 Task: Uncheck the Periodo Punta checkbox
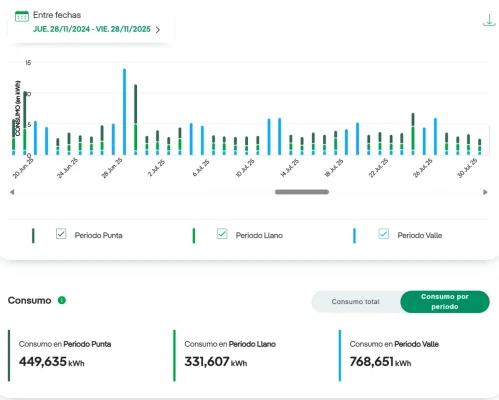[x=61, y=234]
